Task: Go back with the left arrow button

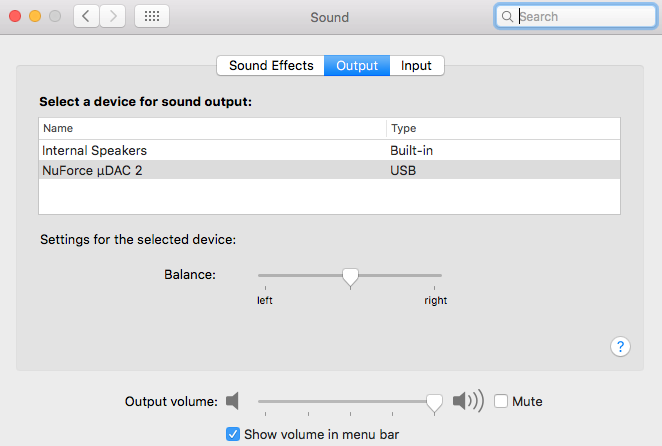Action: click(x=87, y=16)
